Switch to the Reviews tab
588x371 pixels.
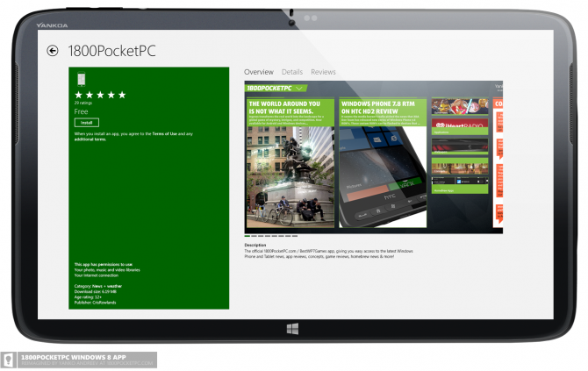pos(323,72)
